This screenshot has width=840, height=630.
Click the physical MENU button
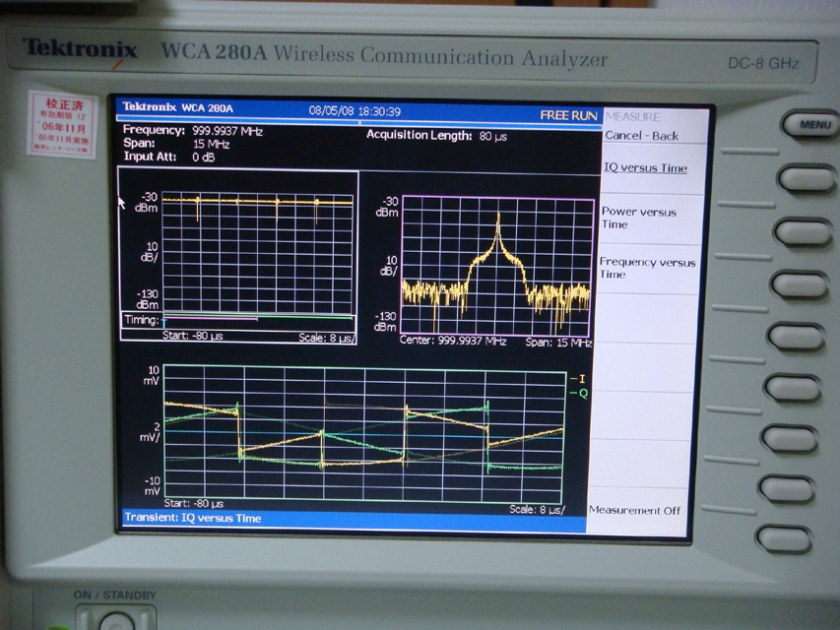click(813, 125)
